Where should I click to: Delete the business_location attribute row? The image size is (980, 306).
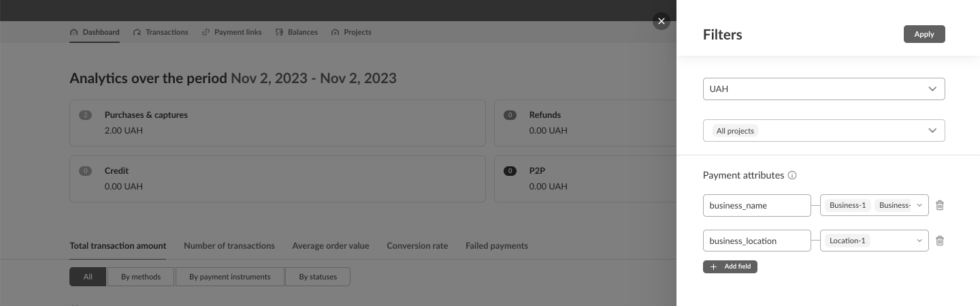point(940,241)
